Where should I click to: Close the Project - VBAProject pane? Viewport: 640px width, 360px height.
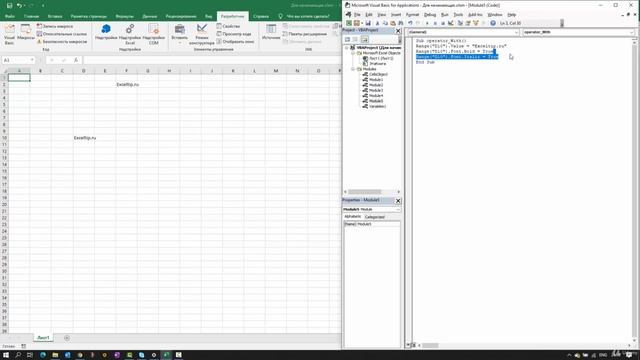coord(398,31)
